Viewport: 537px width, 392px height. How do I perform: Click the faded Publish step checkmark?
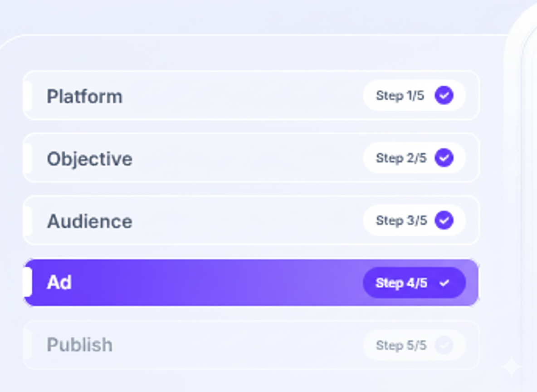pos(444,345)
